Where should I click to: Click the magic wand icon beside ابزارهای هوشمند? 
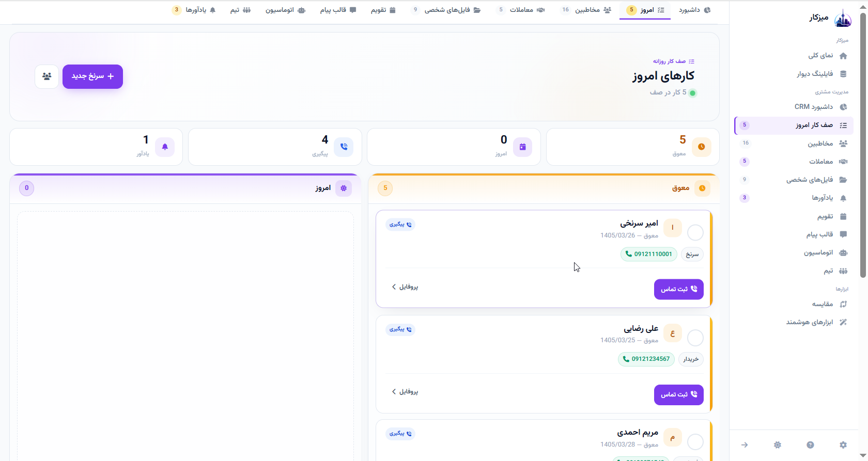click(x=843, y=322)
